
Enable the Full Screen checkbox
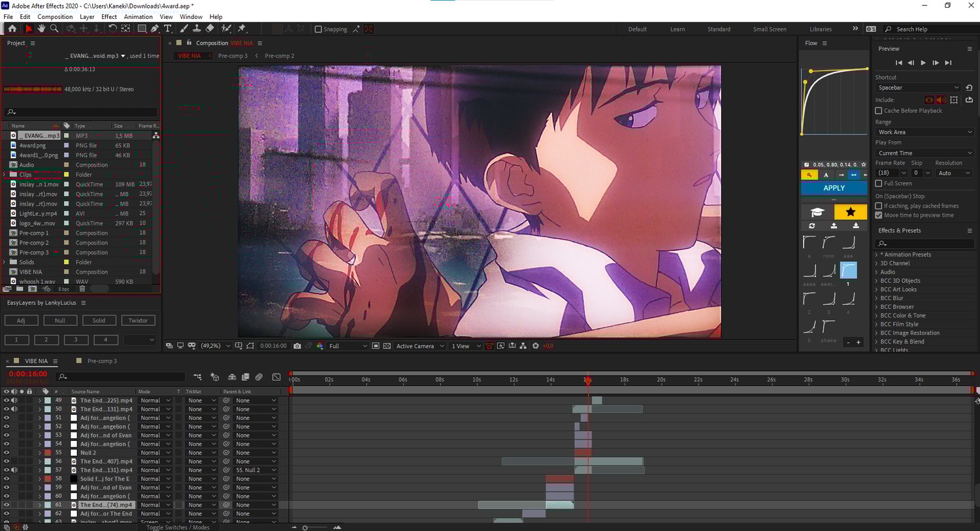point(879,184)
